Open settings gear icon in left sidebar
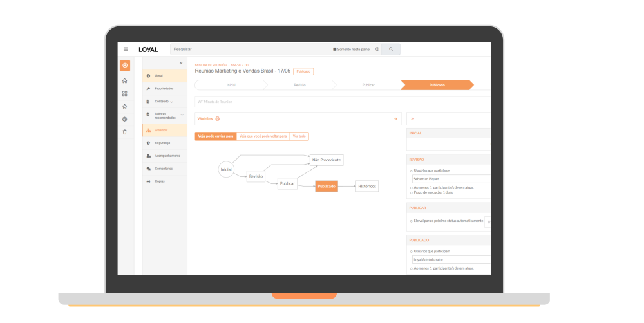The width and height of the screenshot is (644, 323). pyautogui.click(x=124, y=119)
